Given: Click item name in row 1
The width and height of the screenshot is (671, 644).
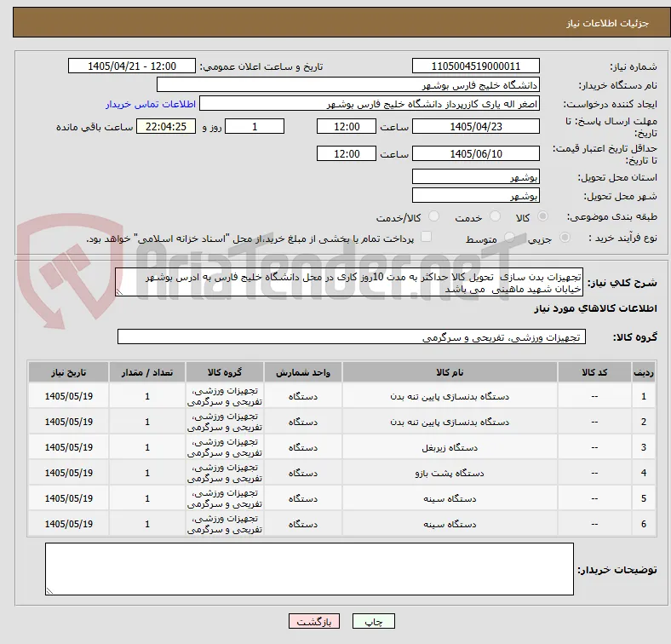Looking at the screenshot, I should point(450,396).
